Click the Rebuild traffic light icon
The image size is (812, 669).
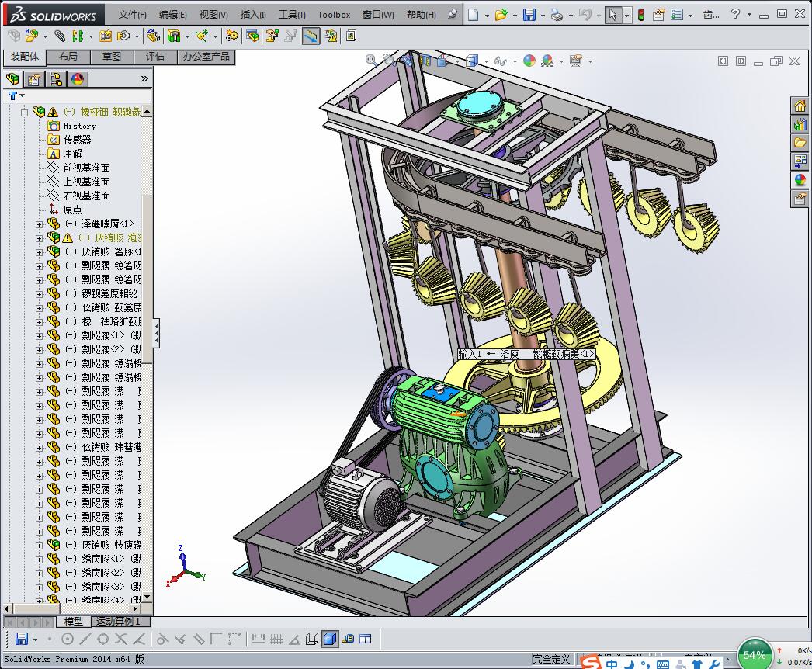tap(641, 15)
